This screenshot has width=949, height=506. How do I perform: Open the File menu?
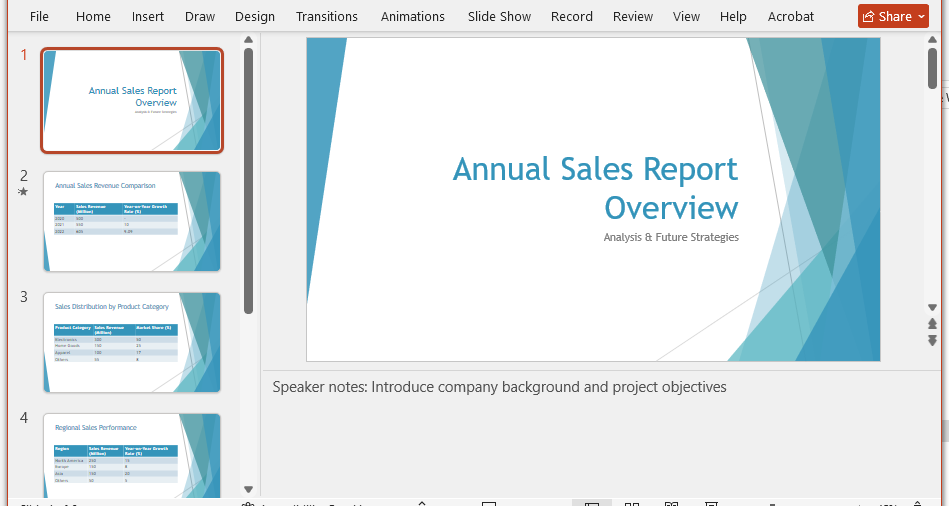point(39,16)
